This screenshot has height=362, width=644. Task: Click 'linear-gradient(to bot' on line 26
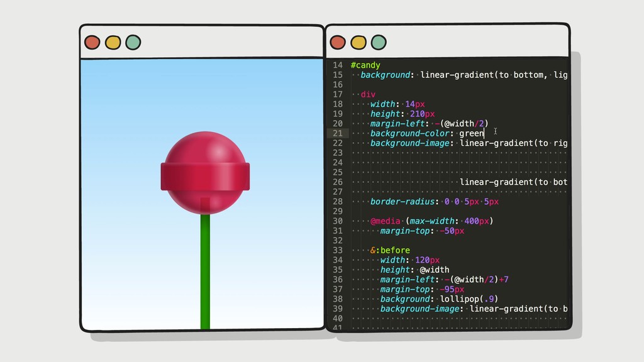coord(513,182)
